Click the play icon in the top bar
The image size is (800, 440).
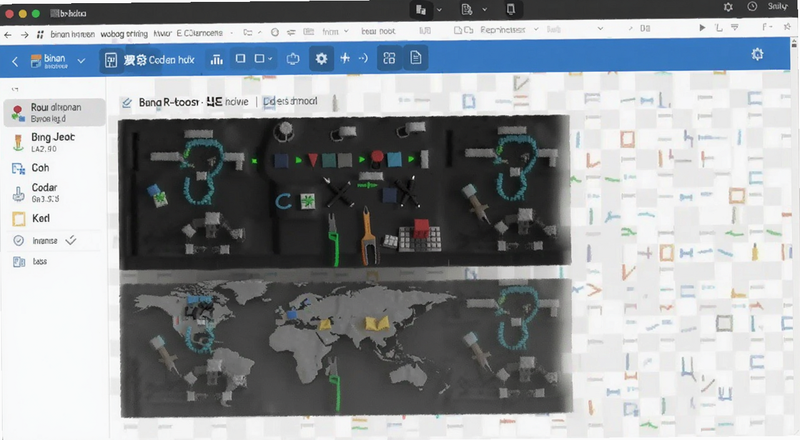pyautogui.click(x=702, y=28)
